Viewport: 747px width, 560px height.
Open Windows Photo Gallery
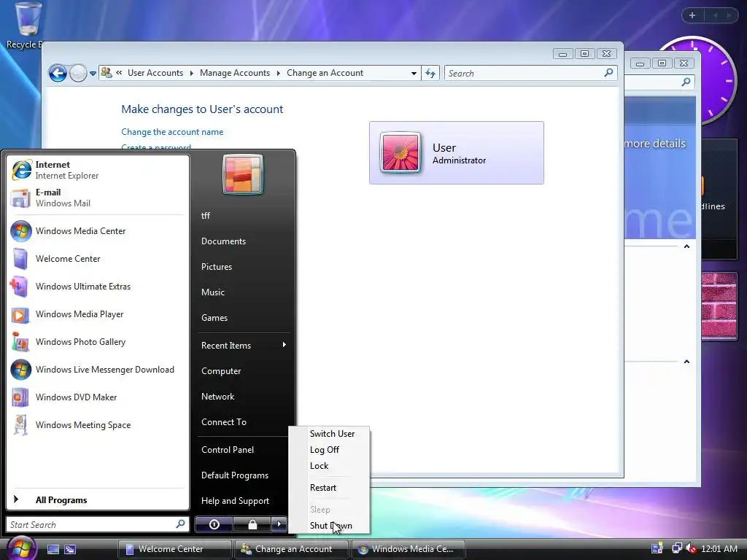[x=98, y=342]
